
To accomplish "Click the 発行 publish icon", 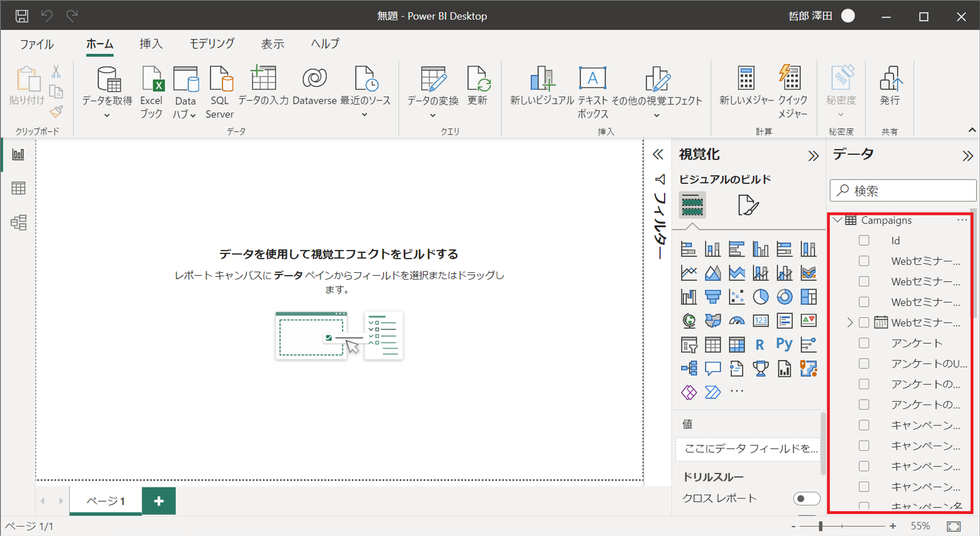I will tap(890, 79).
